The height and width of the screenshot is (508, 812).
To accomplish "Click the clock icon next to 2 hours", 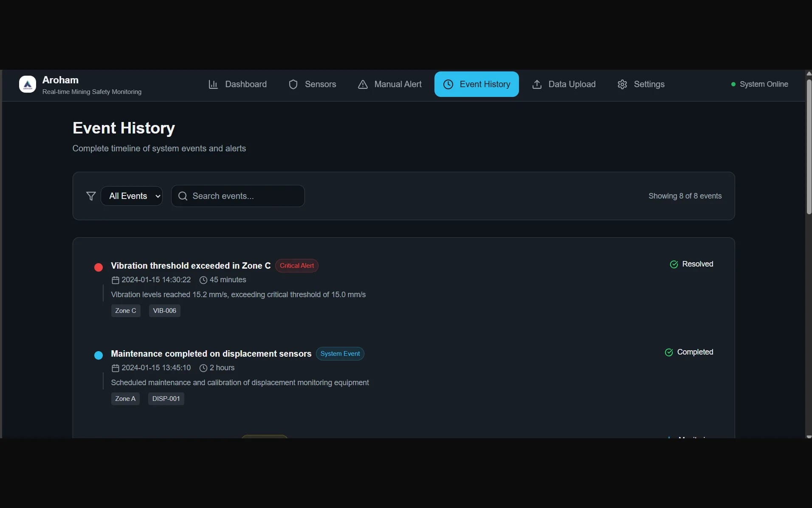I will pos(203,368).
